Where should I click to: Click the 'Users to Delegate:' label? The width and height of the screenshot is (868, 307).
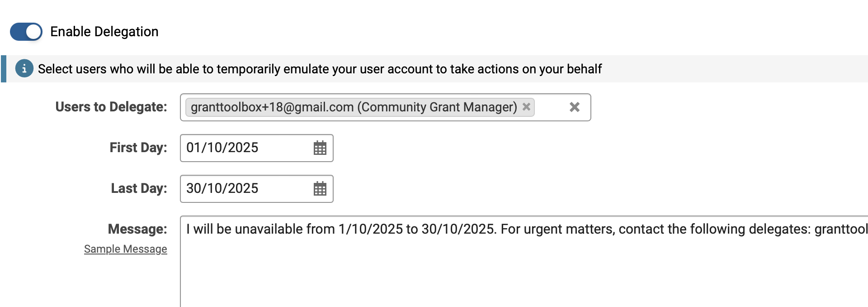[111, 107]
